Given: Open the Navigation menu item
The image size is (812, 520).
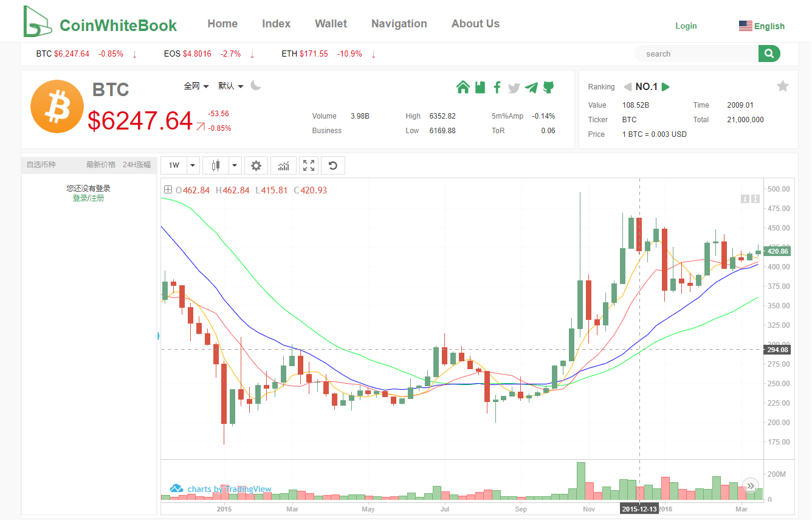Looking at the screenshot, I should 399,24.
